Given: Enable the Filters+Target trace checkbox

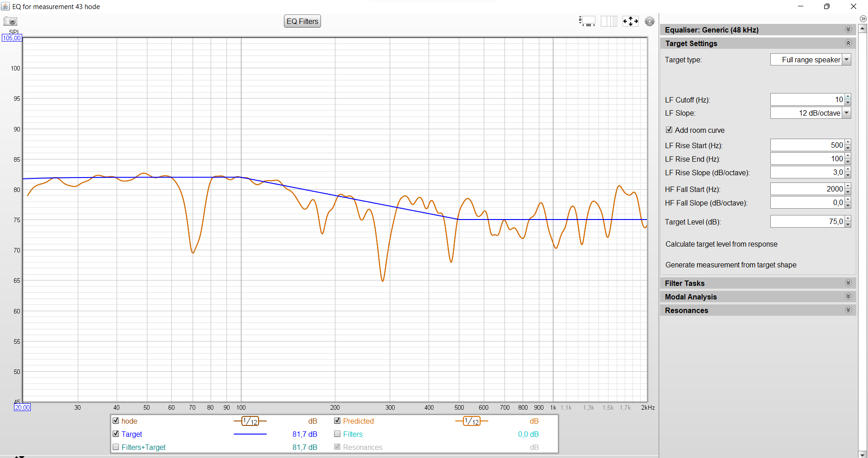Looking at the screenshot, I should click(116, 447).
